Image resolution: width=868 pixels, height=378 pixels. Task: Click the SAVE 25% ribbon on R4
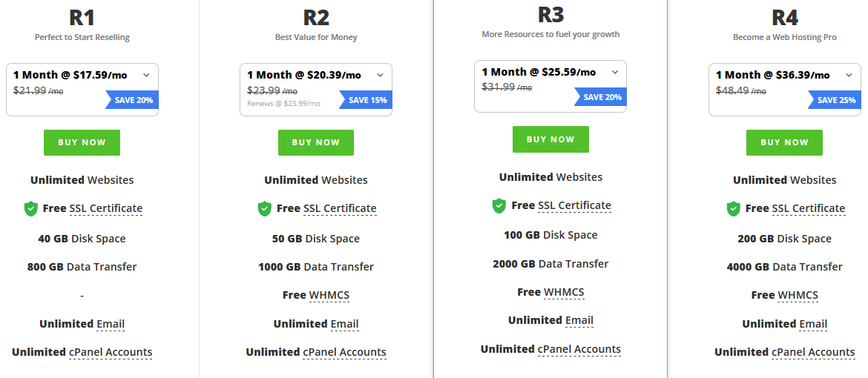pos(835,100)
